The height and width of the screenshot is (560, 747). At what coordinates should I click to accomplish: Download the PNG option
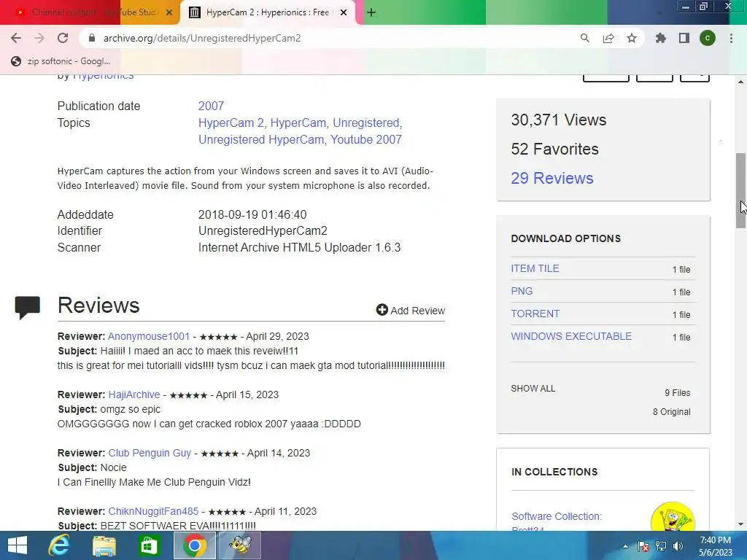tap(522, 291)
